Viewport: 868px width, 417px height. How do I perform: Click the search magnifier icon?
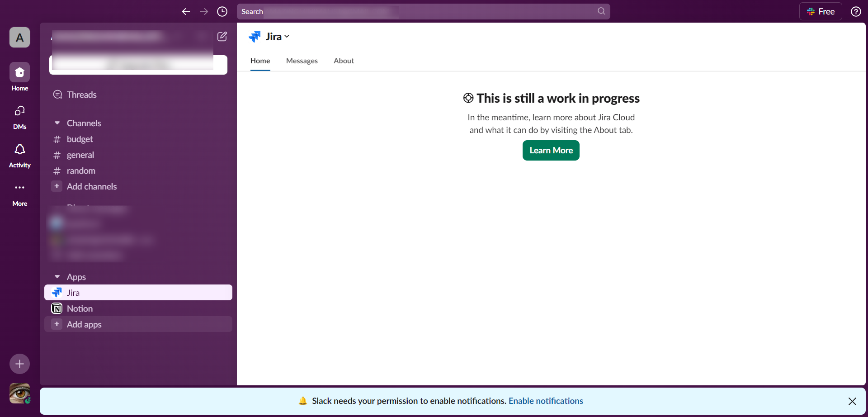[601, 11]
